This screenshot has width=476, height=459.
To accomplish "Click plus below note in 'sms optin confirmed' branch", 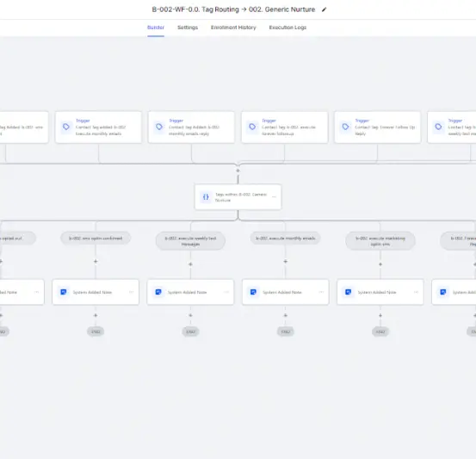I will tap(96, 315).
